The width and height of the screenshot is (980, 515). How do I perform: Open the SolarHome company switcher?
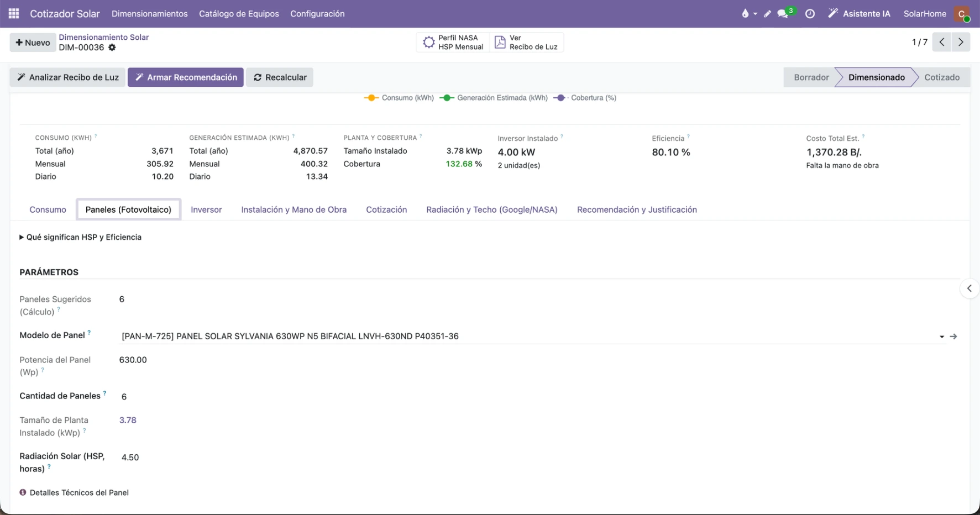click(x=925, y=14)
